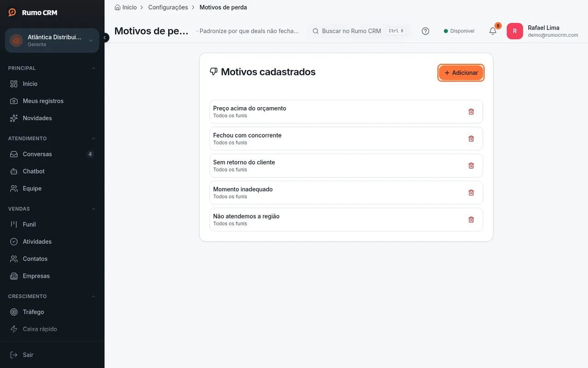The image size is (588, 368).
Task: Open Caixa rápido in the sidebar
Action: tap(52, 329)
